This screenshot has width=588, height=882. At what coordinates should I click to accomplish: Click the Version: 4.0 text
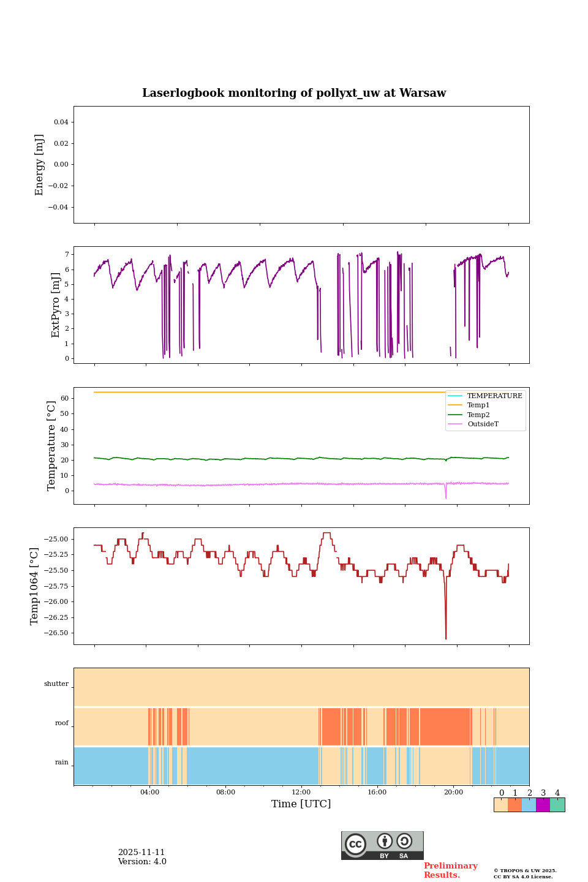point(142,862)
